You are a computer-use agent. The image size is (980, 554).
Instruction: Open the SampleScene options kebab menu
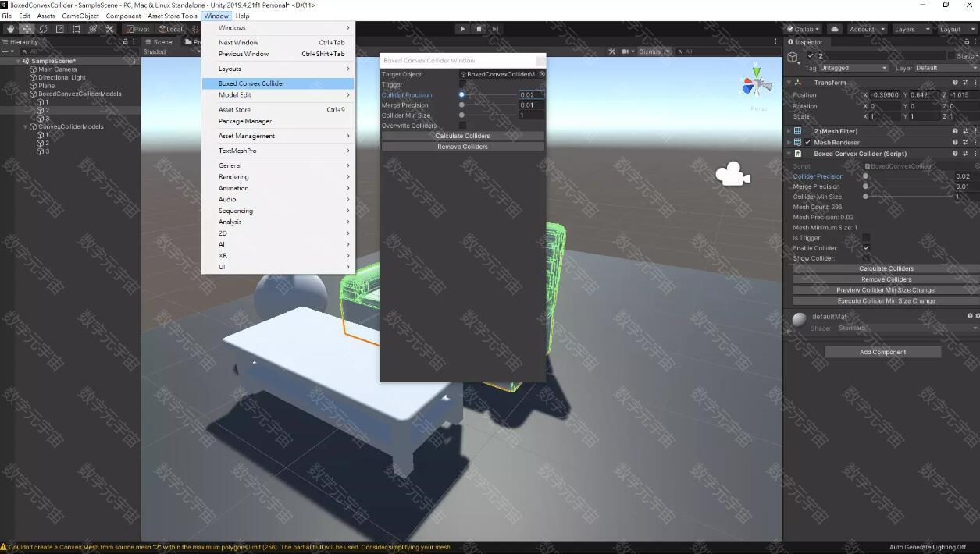[x=134, y=61]
